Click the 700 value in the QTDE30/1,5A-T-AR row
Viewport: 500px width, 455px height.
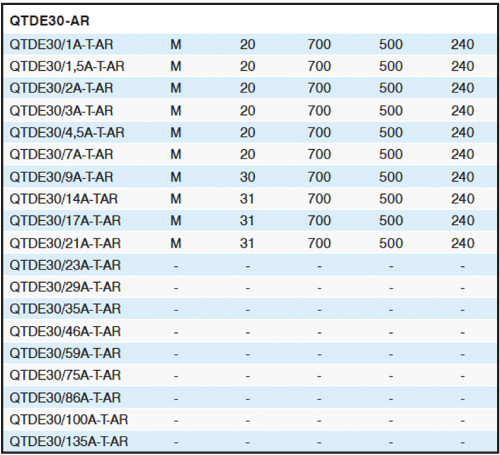pyautogui.click(x=319, y=66)
